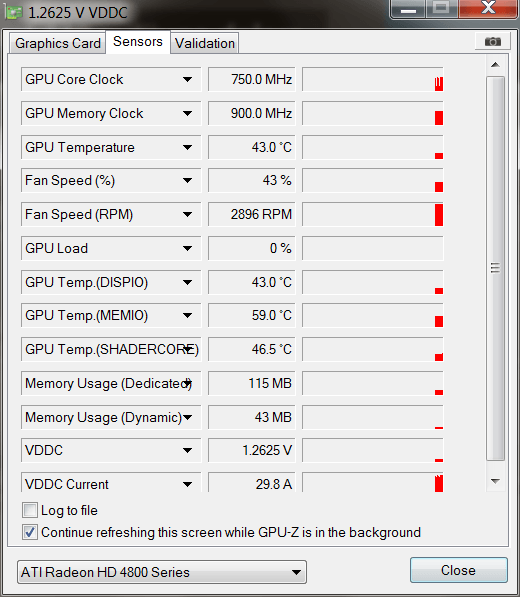The height and width of the screenshot is (597, 520).
Task: Click the vertical scrollbar thumb
Action: pyautogui.click(x=495, y=268)
